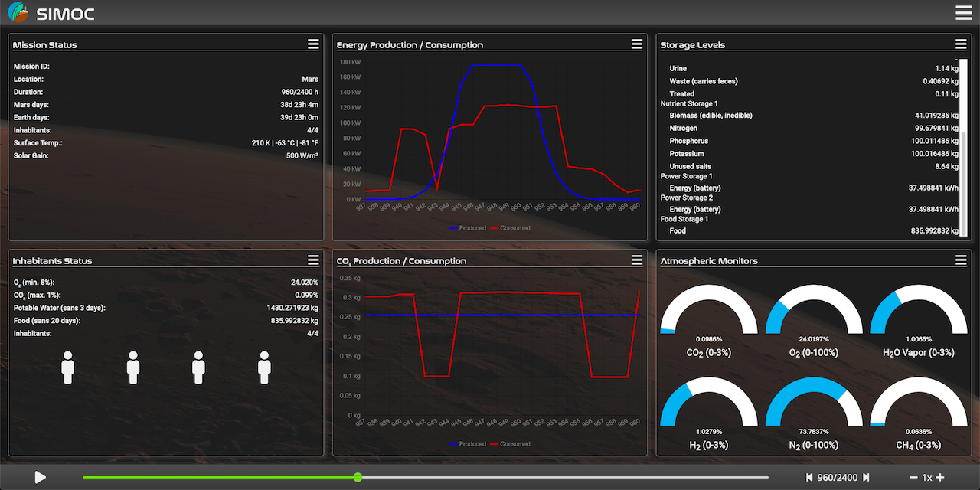Open the Mission Status panel menu

pos(313,44)
